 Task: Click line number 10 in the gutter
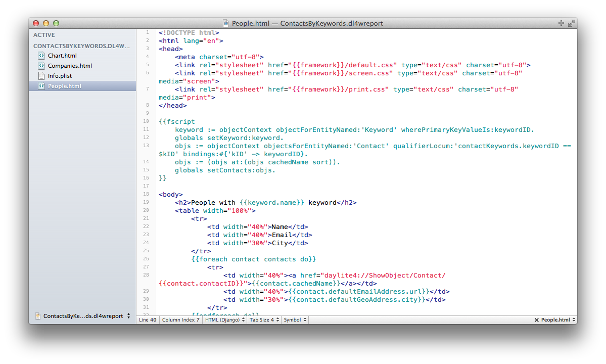tap(146, 121)
